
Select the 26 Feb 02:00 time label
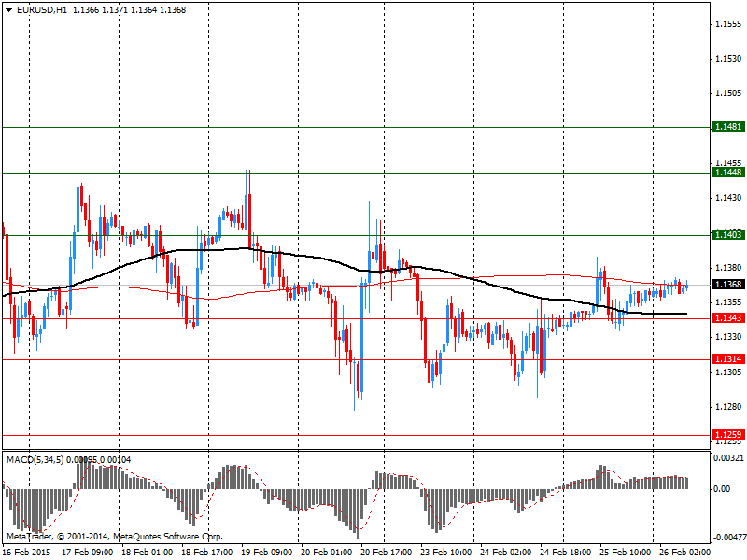point(684,553)
